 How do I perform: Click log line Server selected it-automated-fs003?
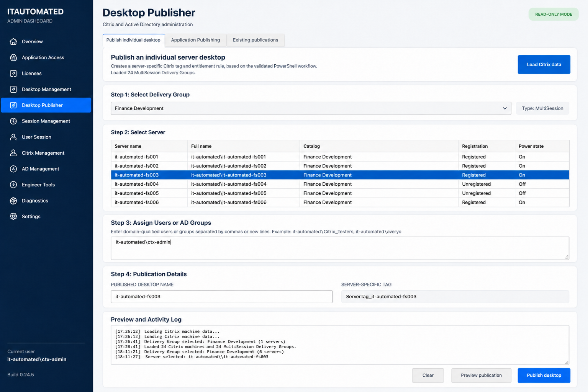pos(192,357)
